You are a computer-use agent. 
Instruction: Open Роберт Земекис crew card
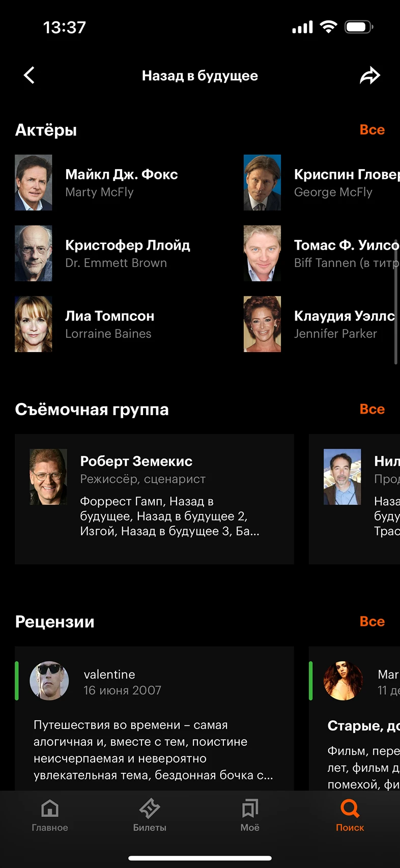[x=154, y=499]
